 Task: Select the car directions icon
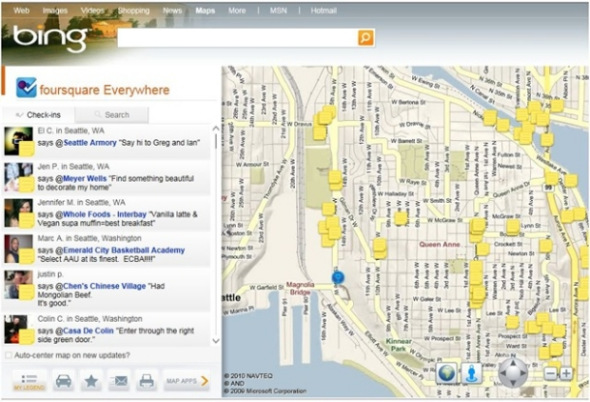tap(64, 381)
